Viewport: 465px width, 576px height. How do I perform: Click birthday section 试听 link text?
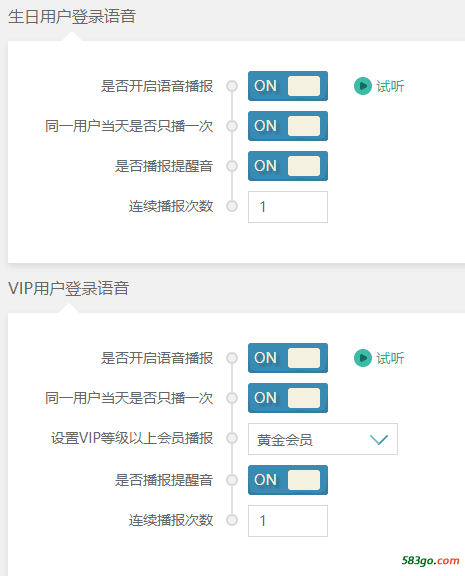[x=390, y=86]
